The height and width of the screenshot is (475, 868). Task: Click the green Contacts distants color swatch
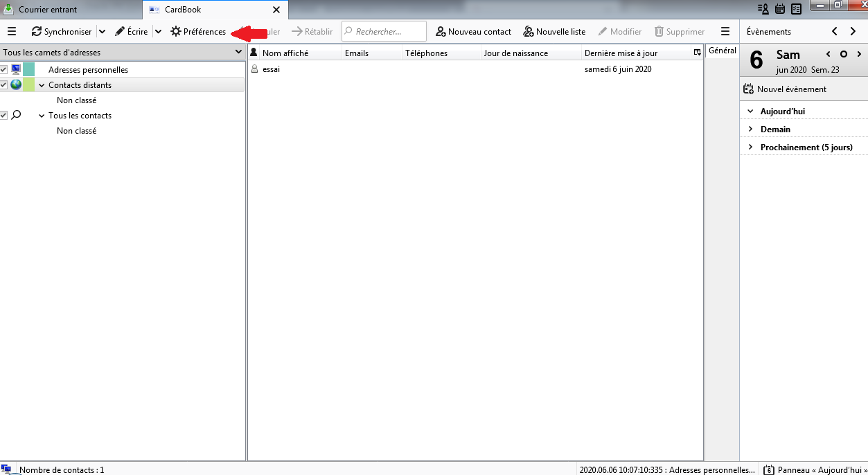[x=28, y=84]
